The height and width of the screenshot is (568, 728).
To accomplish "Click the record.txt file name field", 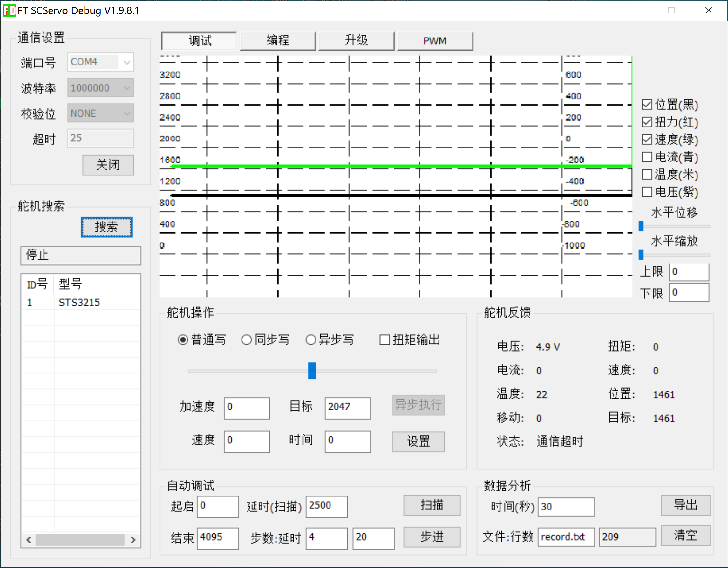I will pyautogui.click(x=566, y=537).
